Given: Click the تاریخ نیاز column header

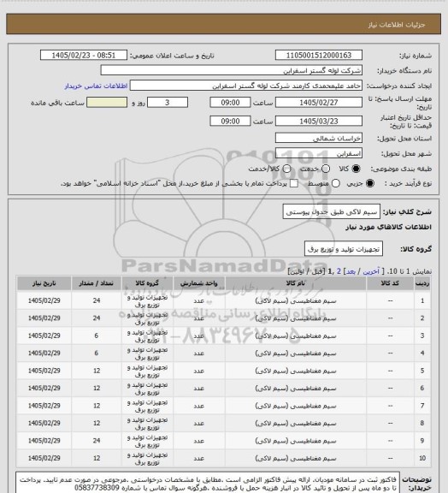Looking at the screenshot, I should coord(44,283).
